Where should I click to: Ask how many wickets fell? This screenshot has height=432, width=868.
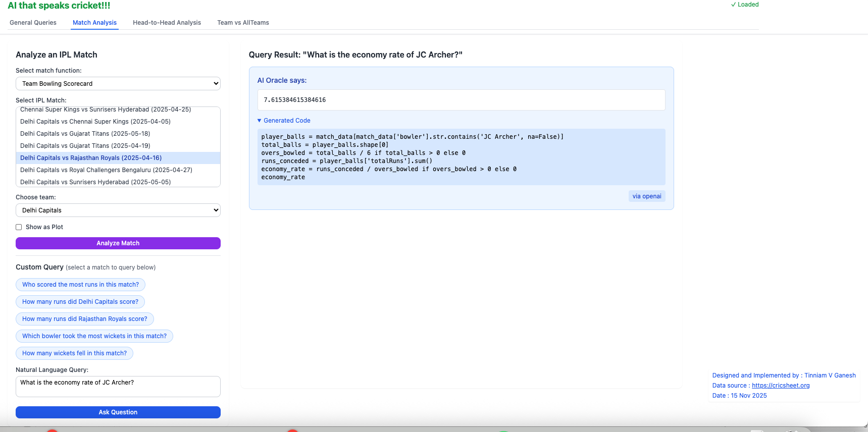click(74, 353)
